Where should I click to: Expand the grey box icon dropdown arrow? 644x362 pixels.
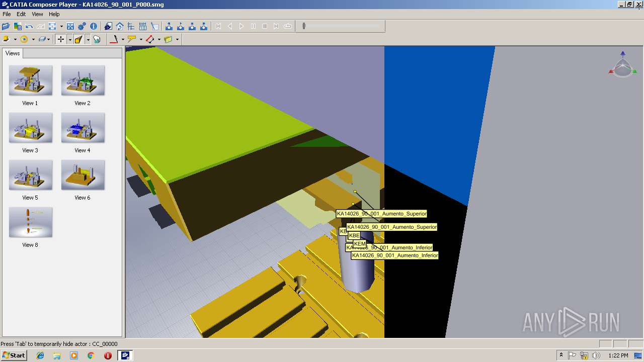click(49, 39)
